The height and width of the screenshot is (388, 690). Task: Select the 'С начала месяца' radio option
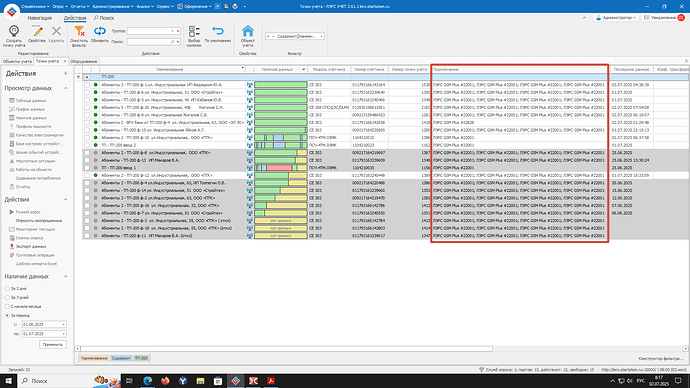[x=7, y=306]
